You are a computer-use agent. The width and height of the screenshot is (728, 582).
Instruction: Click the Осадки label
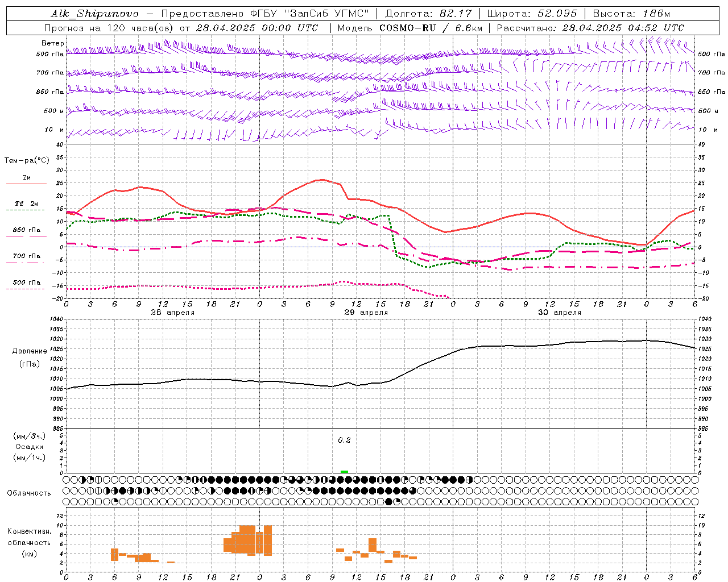(x=30, y=447)
